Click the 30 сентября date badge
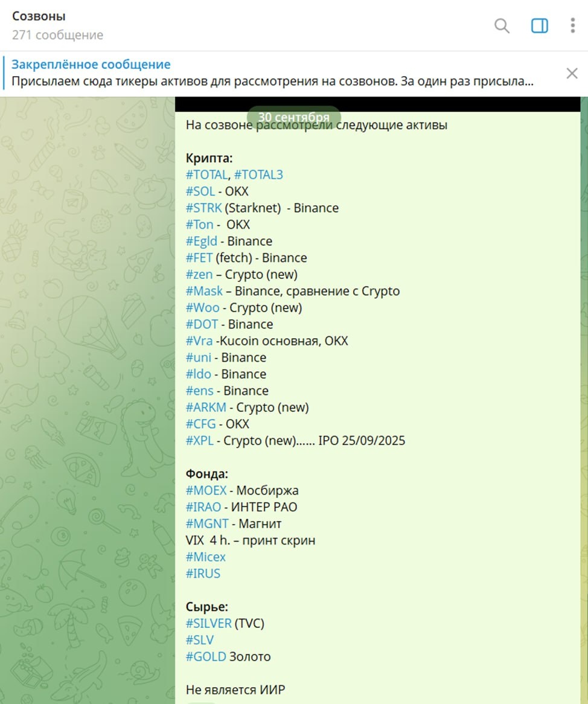Screen dimensions: 588x704 (x=294, y=117)
